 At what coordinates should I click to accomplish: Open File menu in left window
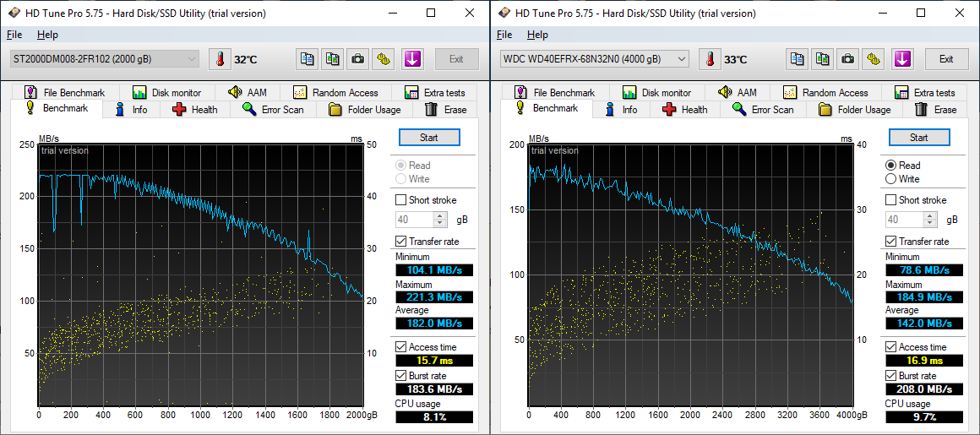[14, 35]
